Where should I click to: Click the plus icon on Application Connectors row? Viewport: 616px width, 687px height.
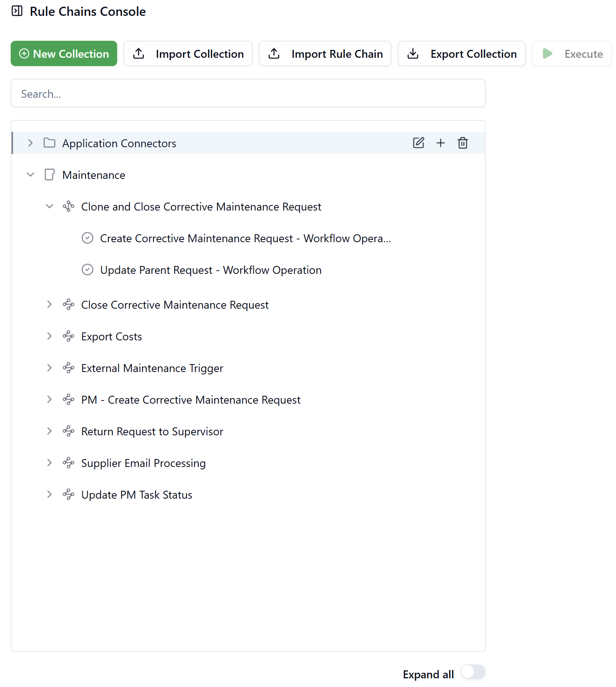441,143
